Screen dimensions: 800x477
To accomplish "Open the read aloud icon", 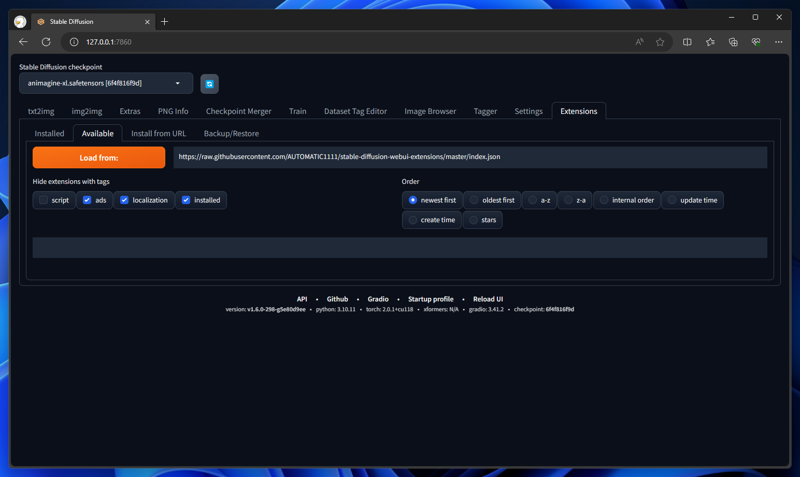I will click(639, 42).
